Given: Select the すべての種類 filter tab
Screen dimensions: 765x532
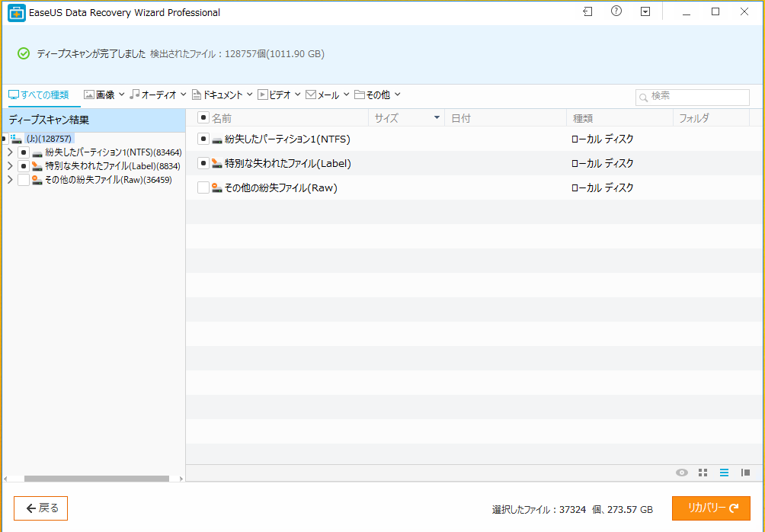Looking at the screenshot, I should tap(38, 95).
